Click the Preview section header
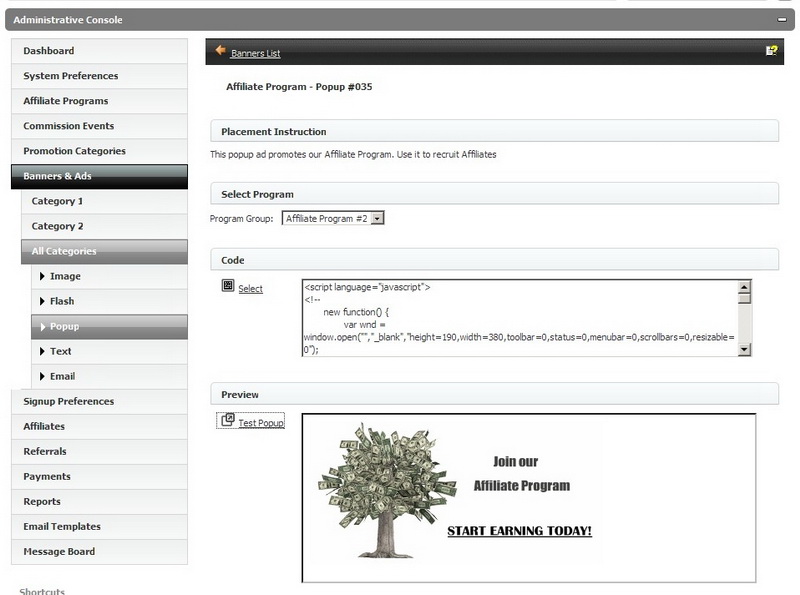800x595 pixels. (494, 394)
